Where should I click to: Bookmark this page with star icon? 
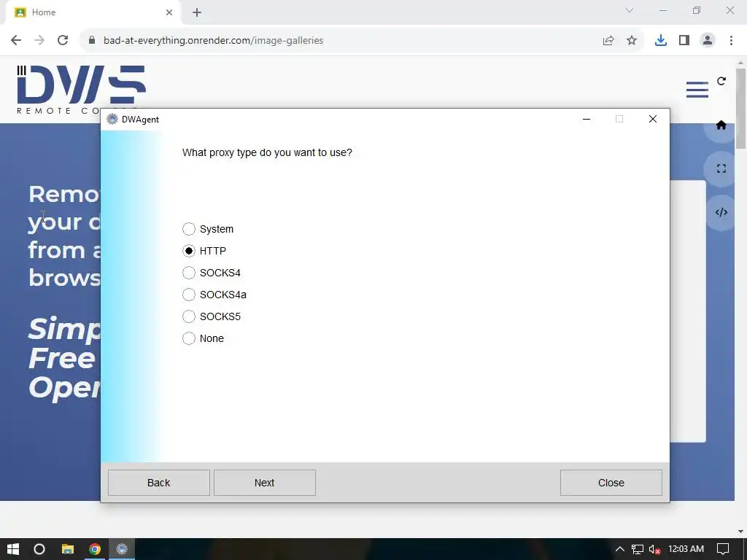pyautogui.click(x=632, y=41)
